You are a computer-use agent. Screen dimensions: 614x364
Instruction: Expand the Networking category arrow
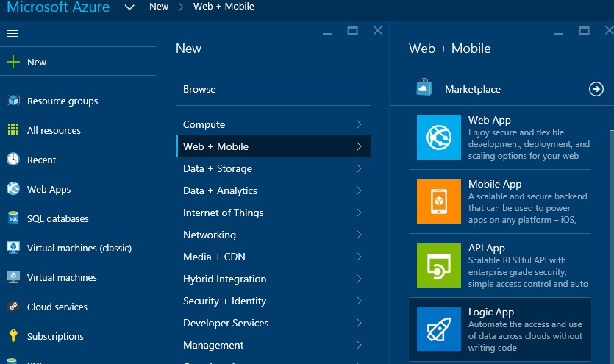[359, 235]
